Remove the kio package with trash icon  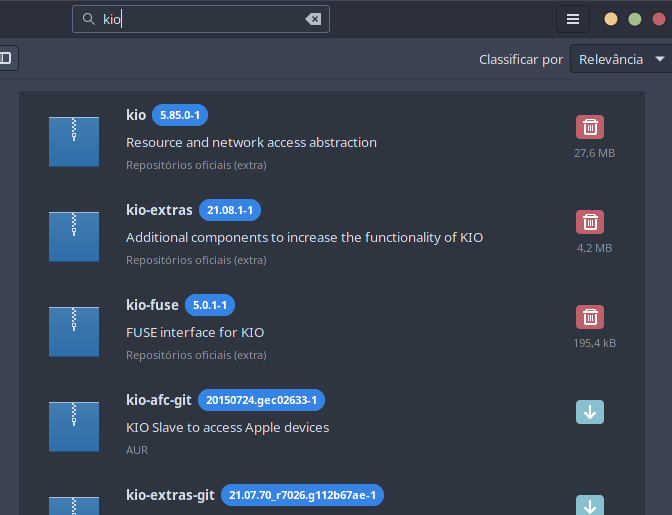coord(590,127)
